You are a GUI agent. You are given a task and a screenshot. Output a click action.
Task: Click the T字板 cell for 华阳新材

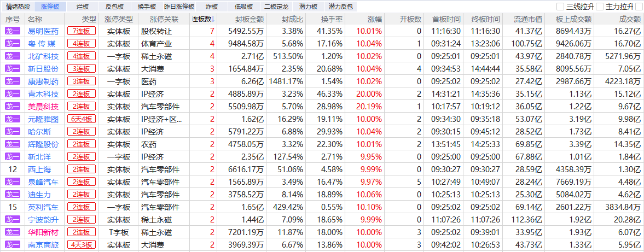(x=119, y=232)
